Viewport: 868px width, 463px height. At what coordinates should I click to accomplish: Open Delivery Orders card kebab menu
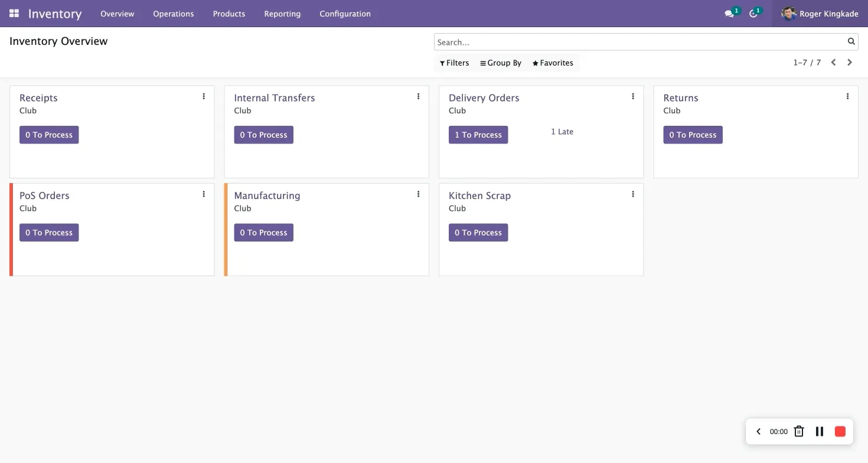633,96
